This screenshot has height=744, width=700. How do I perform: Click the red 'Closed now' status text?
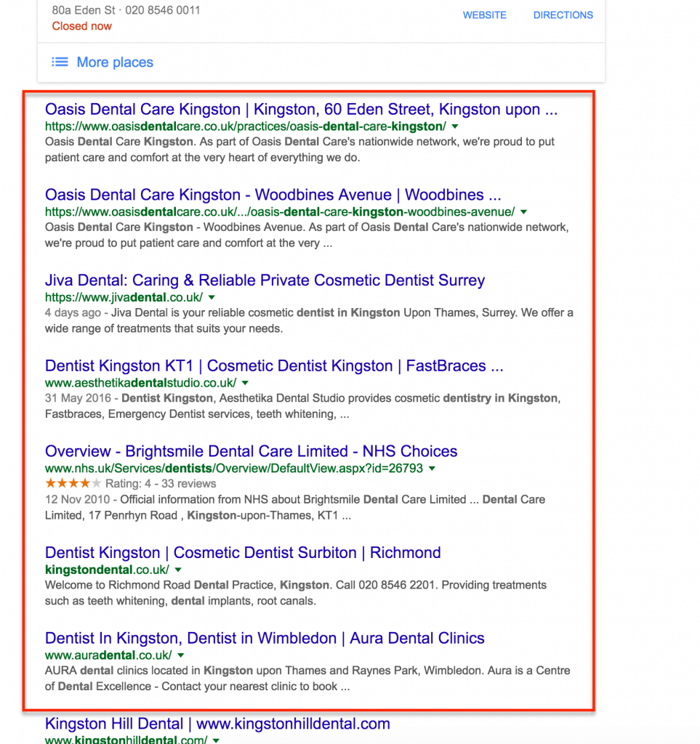[x=81, y=26]
